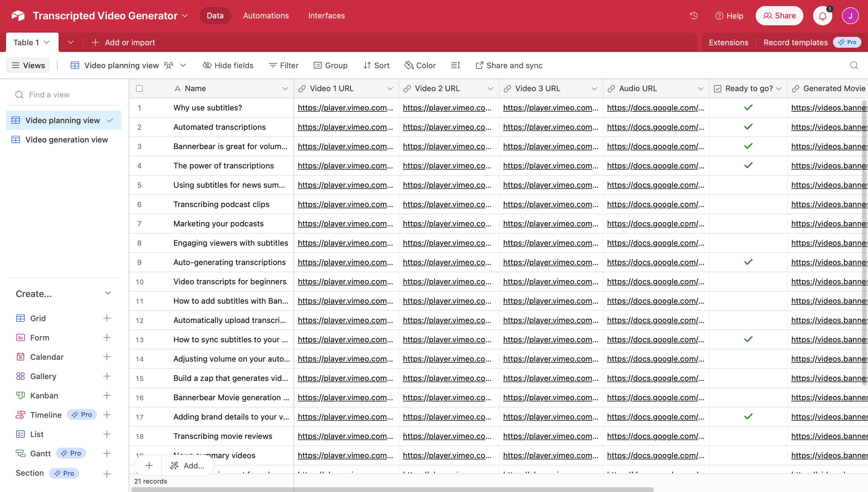Click the Add or import button
Viewport: 868px width, 492px height.
click(x=123, y=42)
